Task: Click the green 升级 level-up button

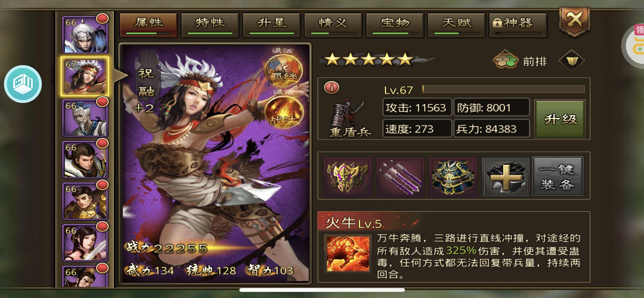Action: (560, 119)
